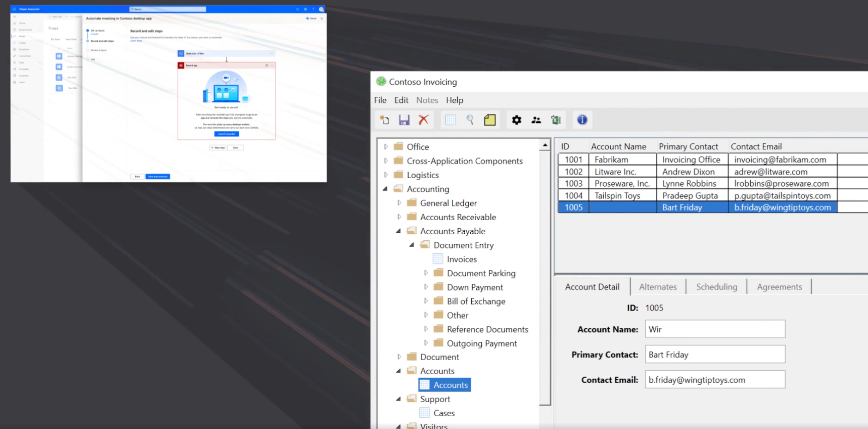The width and height of the screenshot is (868, 429).
Task: Click the blue info icon
Action: pyautogui.click(x=582, y=120)
